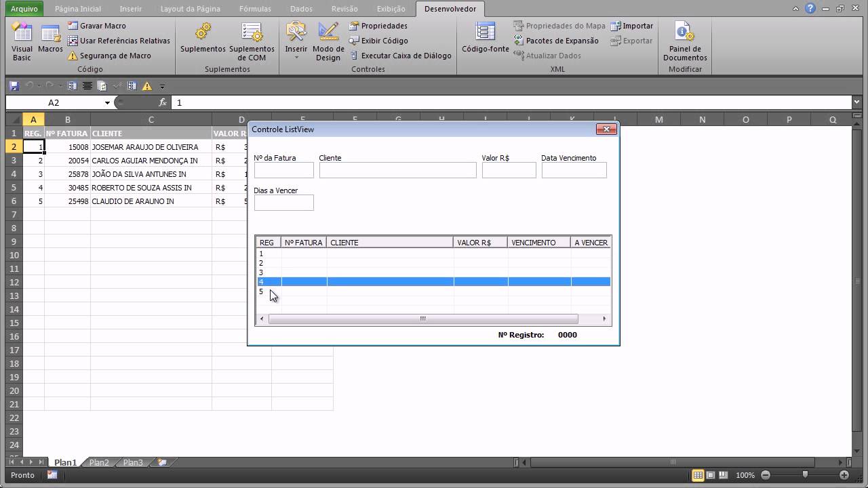Expand the Name Box dropdown

[107, 102]
